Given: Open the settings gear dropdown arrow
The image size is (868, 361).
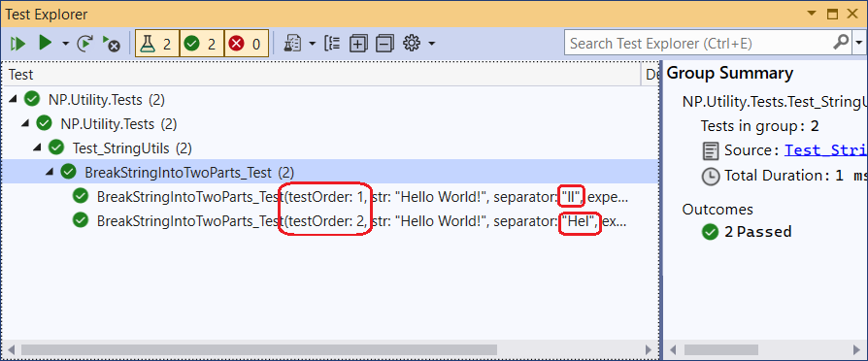Looking at the screenshot, I should click(x=431, y=44).
